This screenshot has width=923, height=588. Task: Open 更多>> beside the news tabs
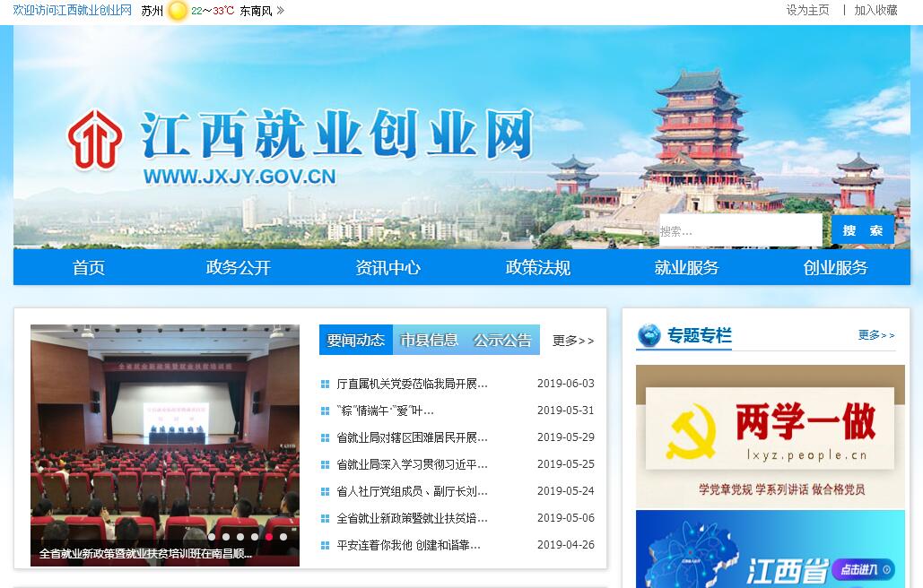coord(572,341)
